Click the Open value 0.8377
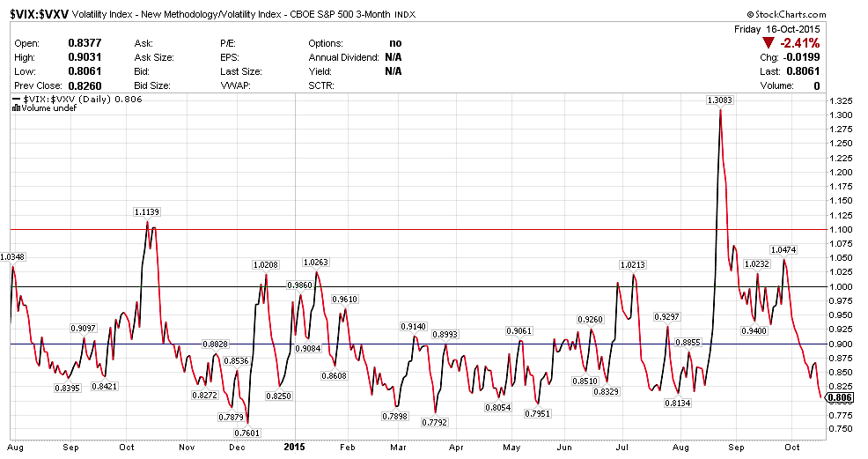The image size is (868, 459). point(85,43)
